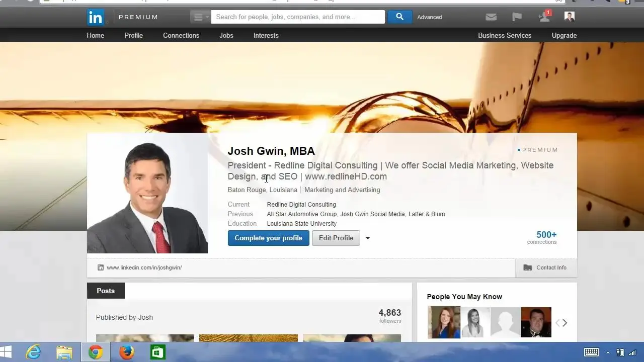Click Published by Josh heading
This screenshot has height=362, width=644.
(124, 317)
